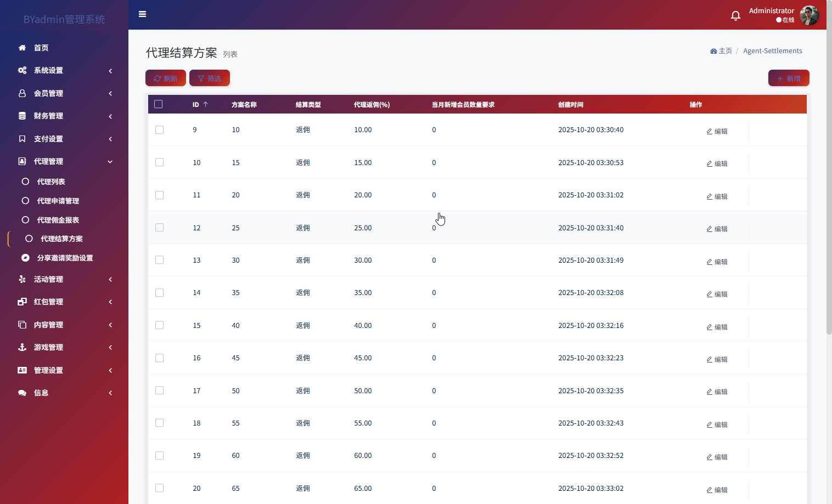The height and width of the screenshot is (504, 832).
Task: Click the BYadmin管理系统 logo title
Action: point(64,19)
